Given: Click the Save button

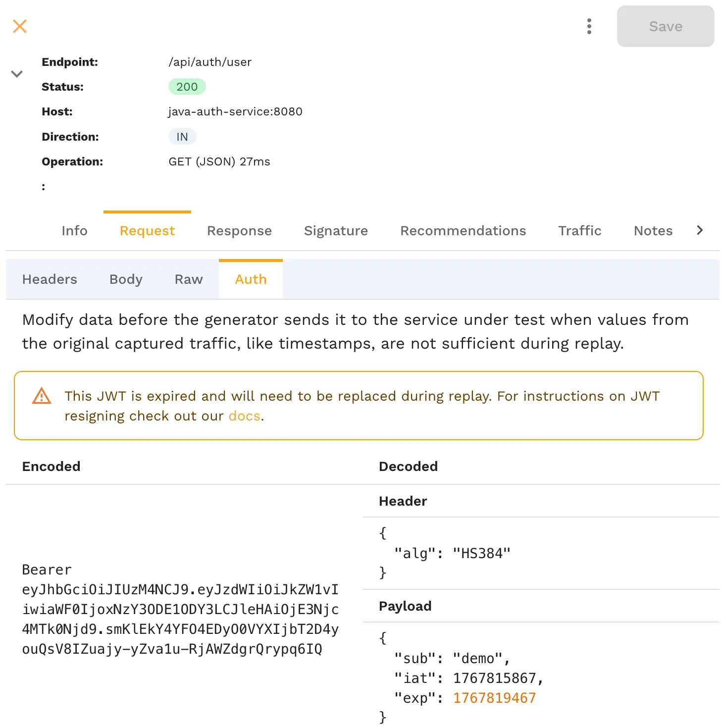Looking at the screenshot, I should (x=665, y=26).
